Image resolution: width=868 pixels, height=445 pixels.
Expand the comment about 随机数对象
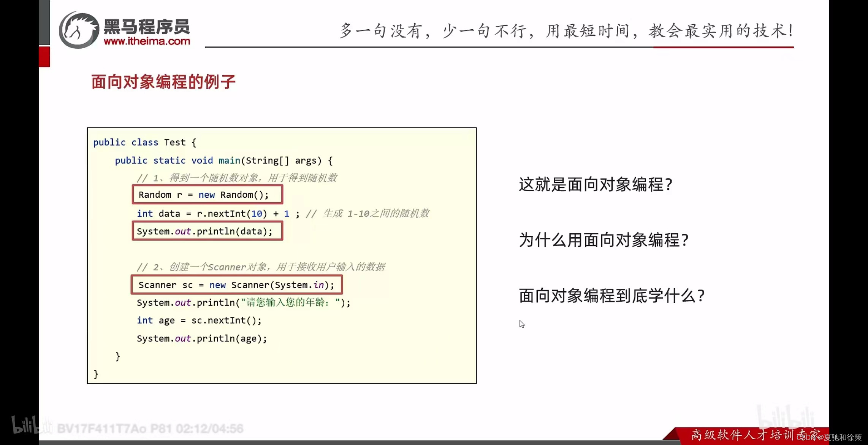tap(239, 178)
